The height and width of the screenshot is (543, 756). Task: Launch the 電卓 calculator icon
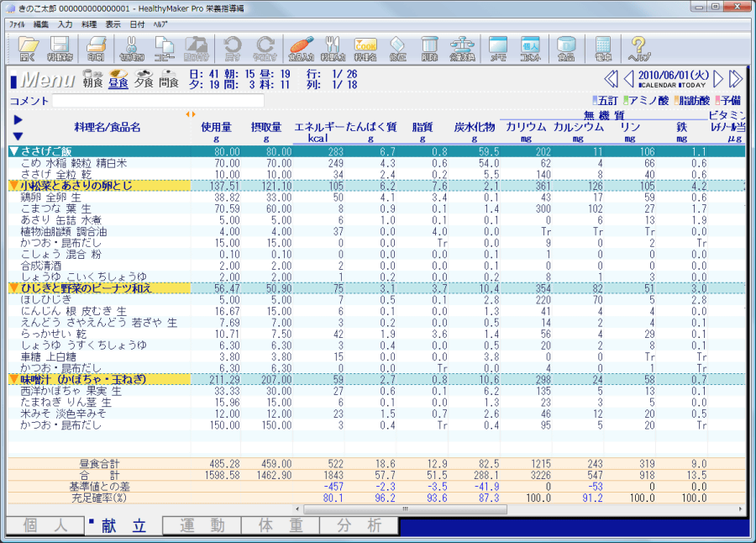603,49
